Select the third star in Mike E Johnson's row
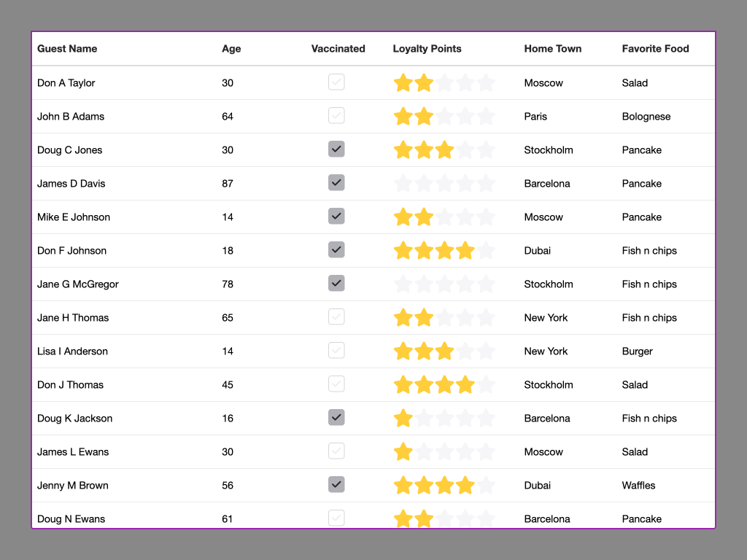 click(x=444, y=217)
